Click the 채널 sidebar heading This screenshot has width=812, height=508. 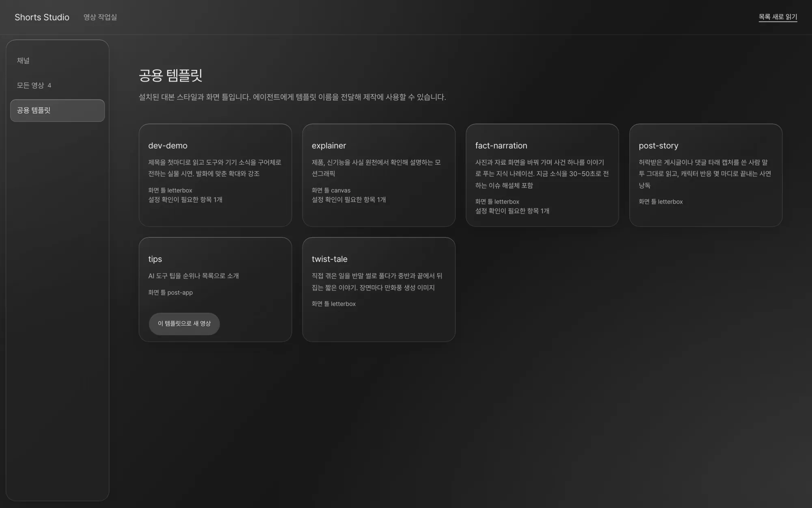coord(23,61)
